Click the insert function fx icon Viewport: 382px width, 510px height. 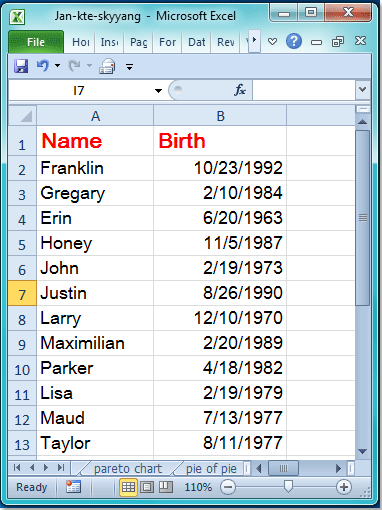coord(240,90)
